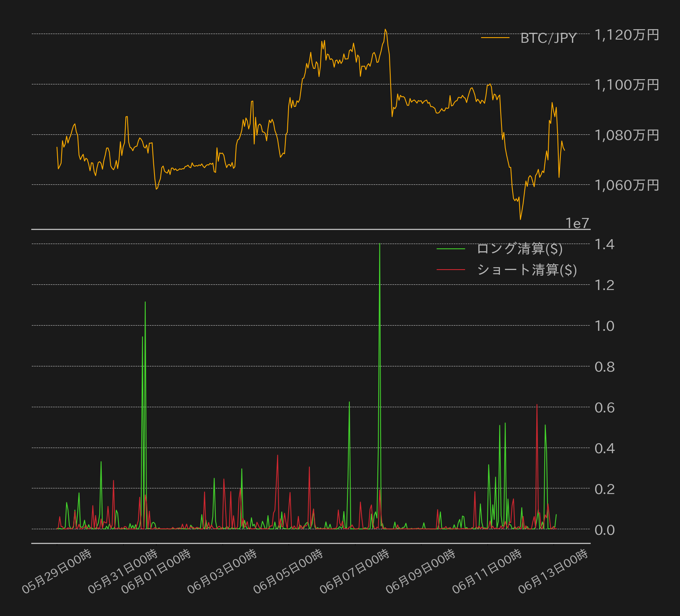Click the 06月13日00時 date tick label

click(x=553, y=572)
